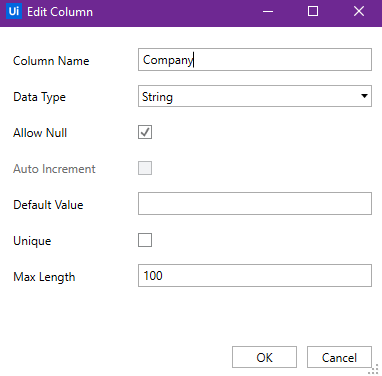
Task: Minimize the Edit Column window
Action: tap(268, 12)
